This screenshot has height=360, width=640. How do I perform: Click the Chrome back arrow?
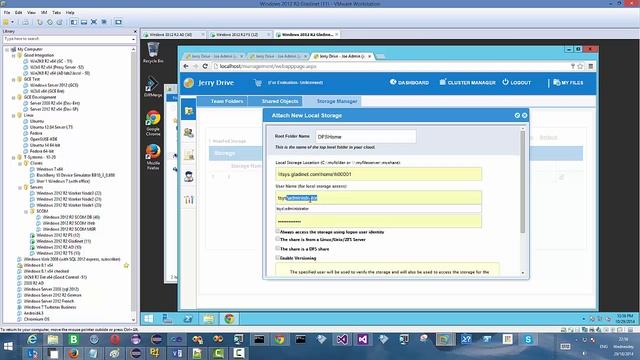[186, 66]
